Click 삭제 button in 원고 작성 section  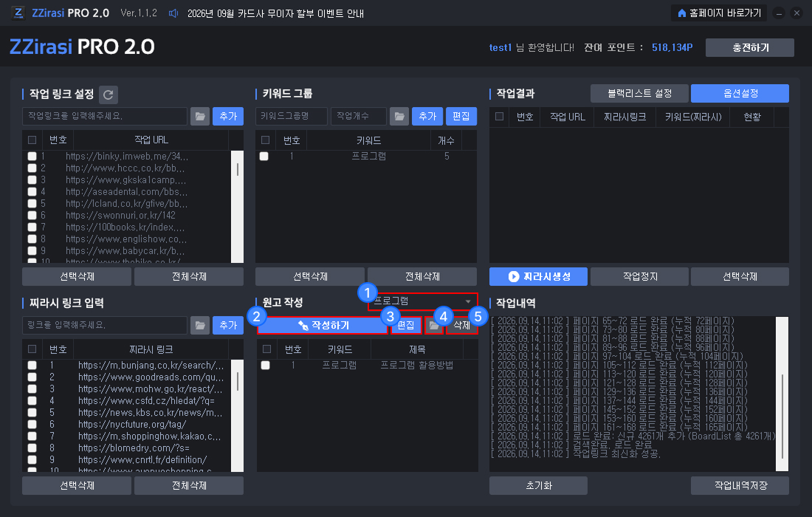461,325
